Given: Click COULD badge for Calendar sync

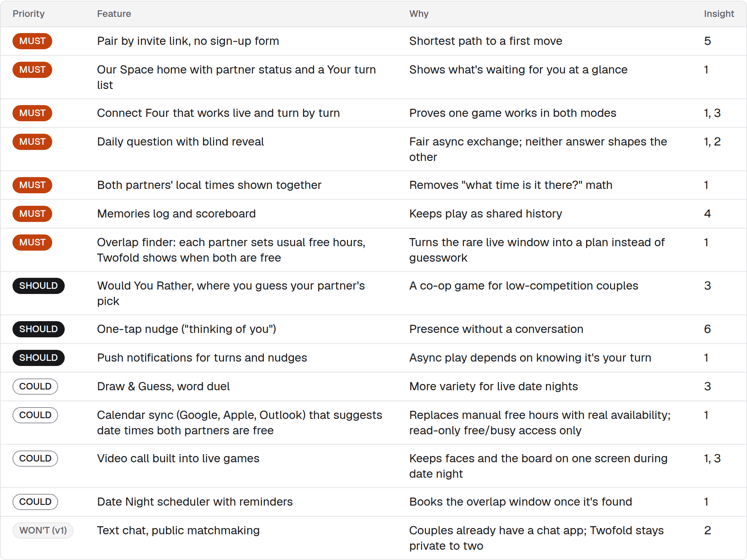Looking at the screenshot, I should pyautogui.click(x=35, y=415).
